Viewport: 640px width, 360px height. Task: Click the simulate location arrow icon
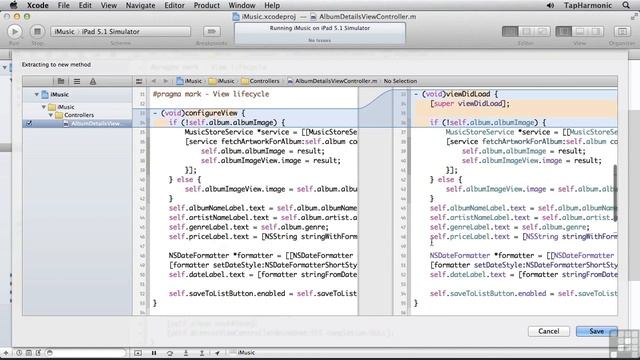tap(217, 353)
